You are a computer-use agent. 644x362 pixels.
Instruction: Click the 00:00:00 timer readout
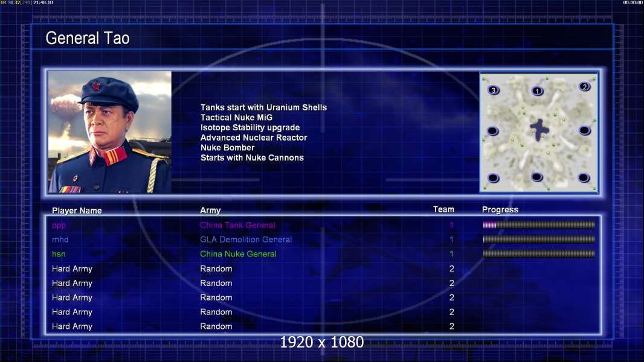point(633,2)
